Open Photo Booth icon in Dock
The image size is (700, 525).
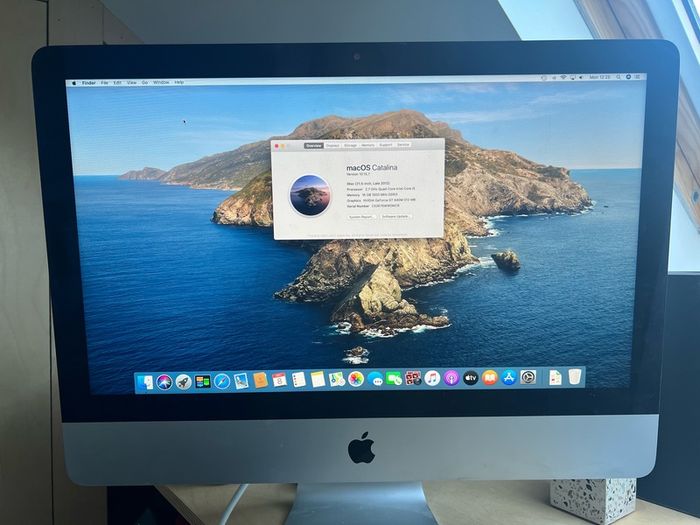pos(413,378)
